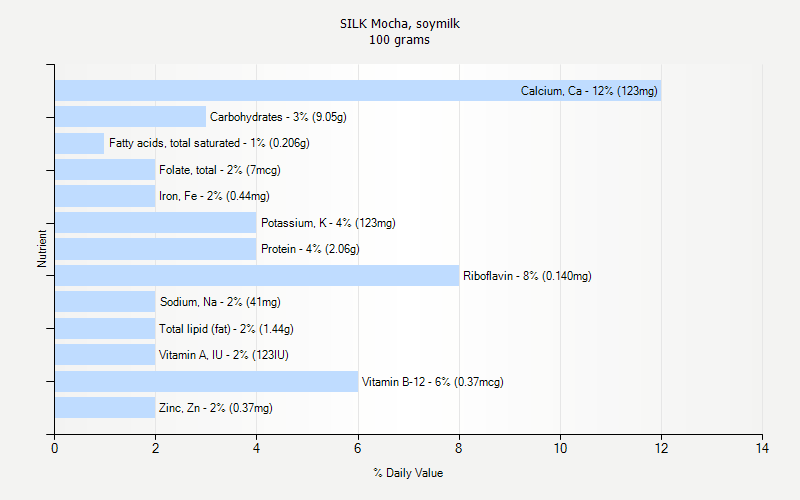Click the Potassium blue bar
The width and height of the screenshot is (800, 500).
(156, 223)
